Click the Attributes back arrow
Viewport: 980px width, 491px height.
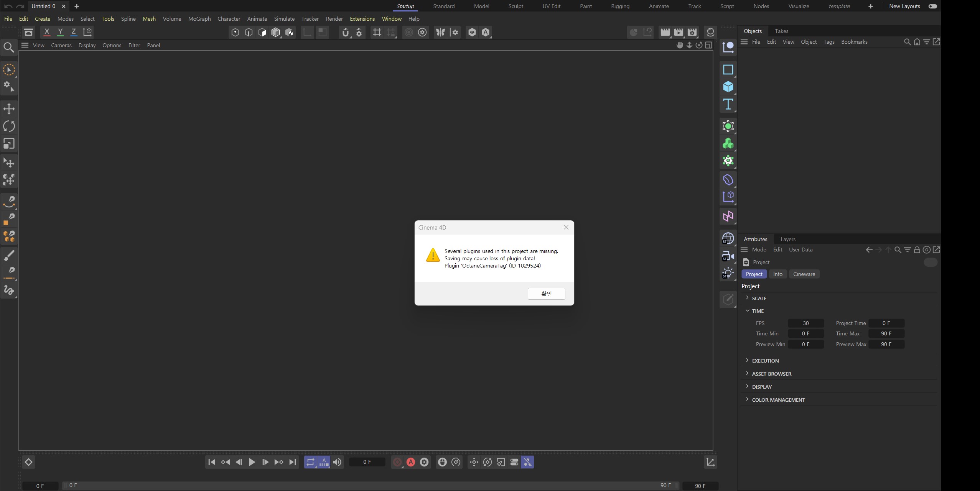pos(869,250)
